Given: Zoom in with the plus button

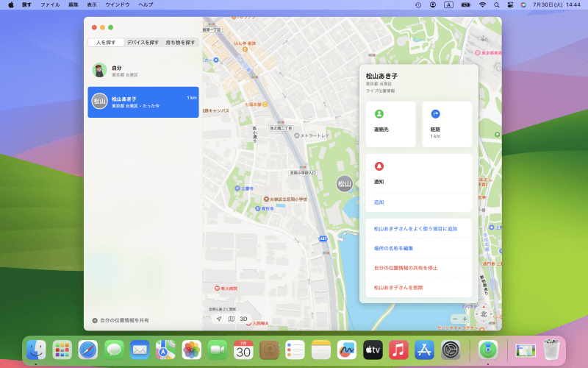Looking at the screenshot, I should pos(465,319).
